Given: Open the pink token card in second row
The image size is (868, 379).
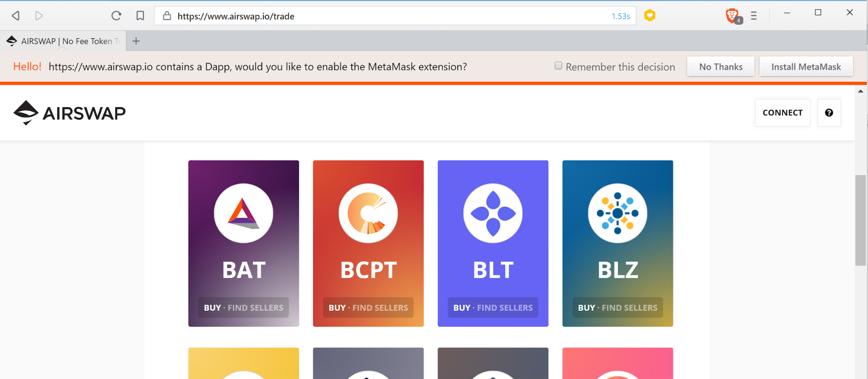Looking at the screenshot, I should click(617, 363).
